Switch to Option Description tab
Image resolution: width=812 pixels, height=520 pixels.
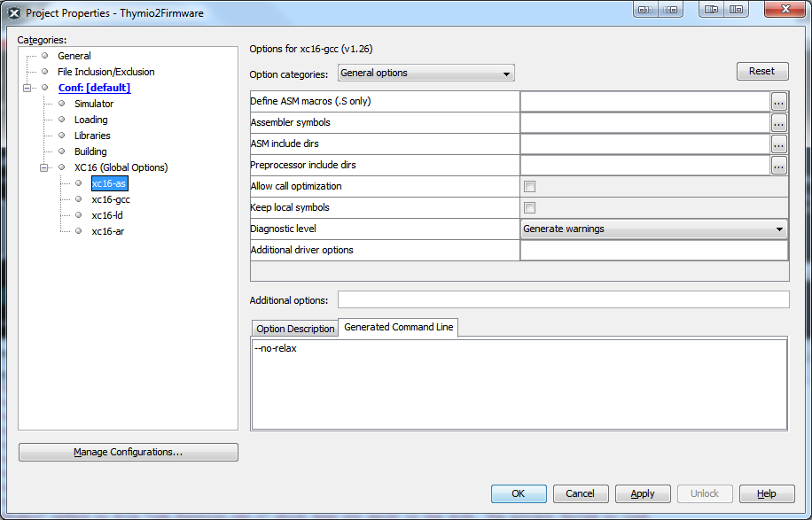(295, 329)
